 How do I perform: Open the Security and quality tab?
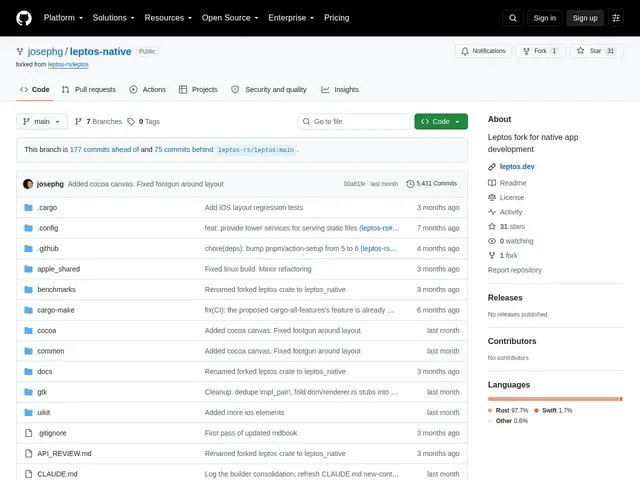269,89
